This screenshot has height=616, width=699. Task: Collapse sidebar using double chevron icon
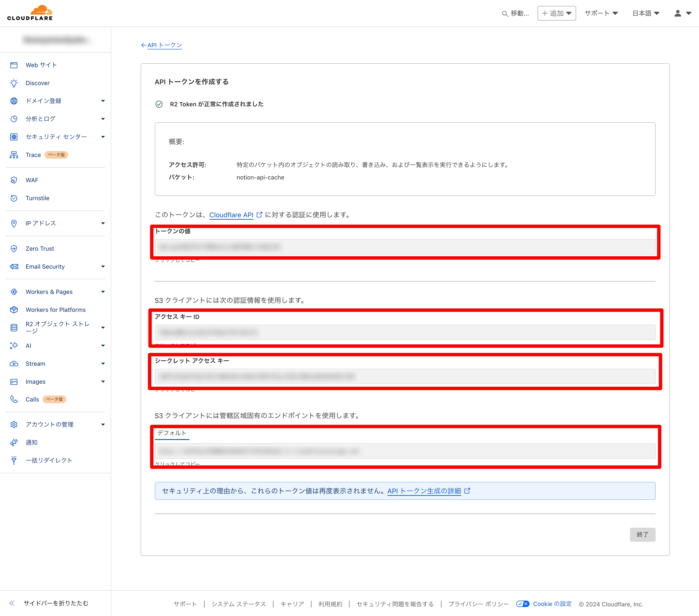coord(12,603)
